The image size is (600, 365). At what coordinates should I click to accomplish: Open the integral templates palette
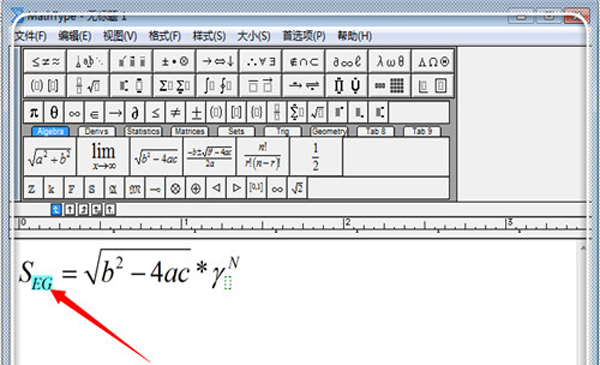pos(217,85)
